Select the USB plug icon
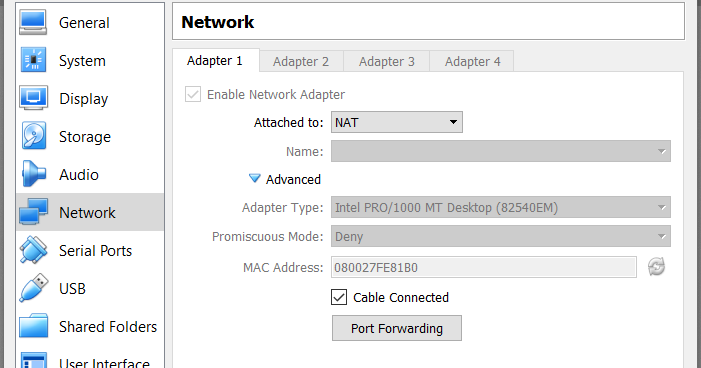701x368 pixels. pos(33,288)
